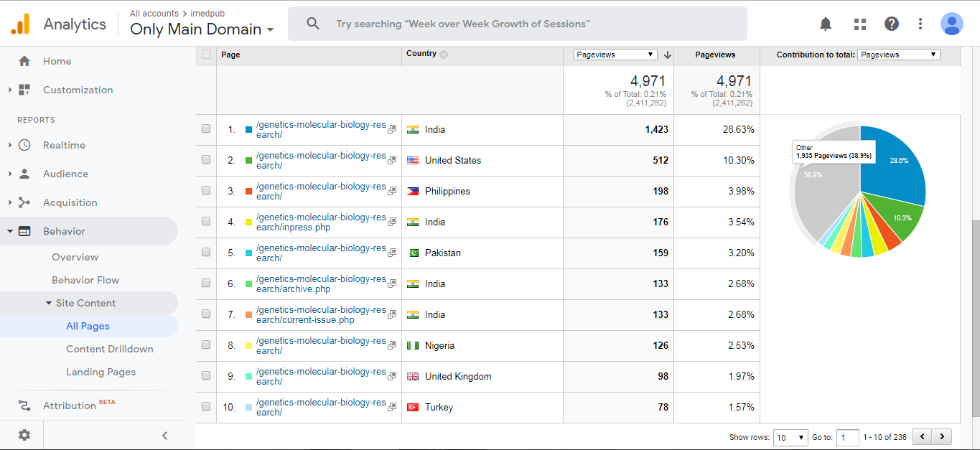Open the notifications bell icon

(826, 24)
